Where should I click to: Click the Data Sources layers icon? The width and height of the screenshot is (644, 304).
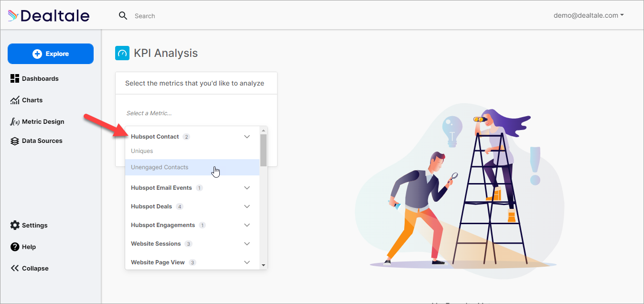15,141
